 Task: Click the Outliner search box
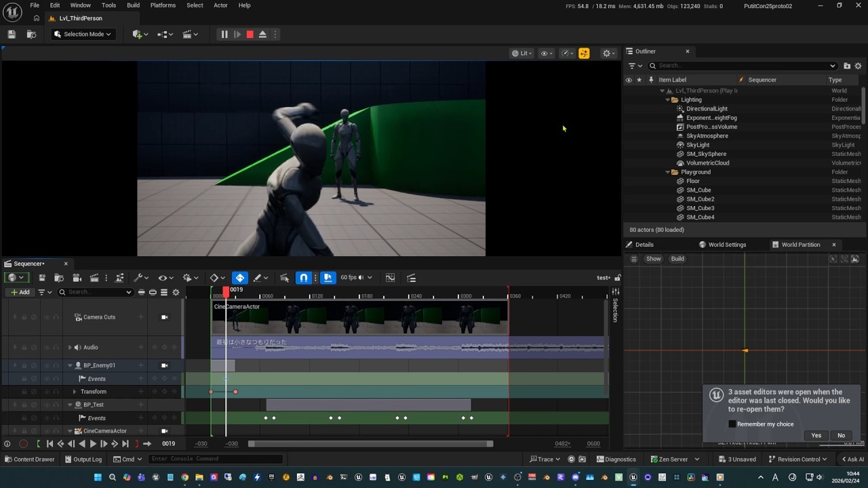[x=743, y=66]
